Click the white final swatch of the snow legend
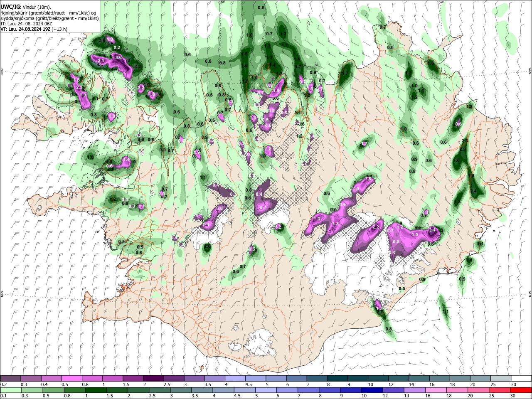 [521, 379]
